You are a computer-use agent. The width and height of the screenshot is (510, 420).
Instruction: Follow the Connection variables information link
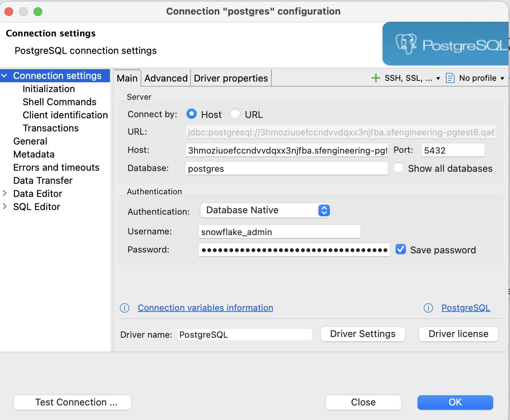[x=205, y=308]
